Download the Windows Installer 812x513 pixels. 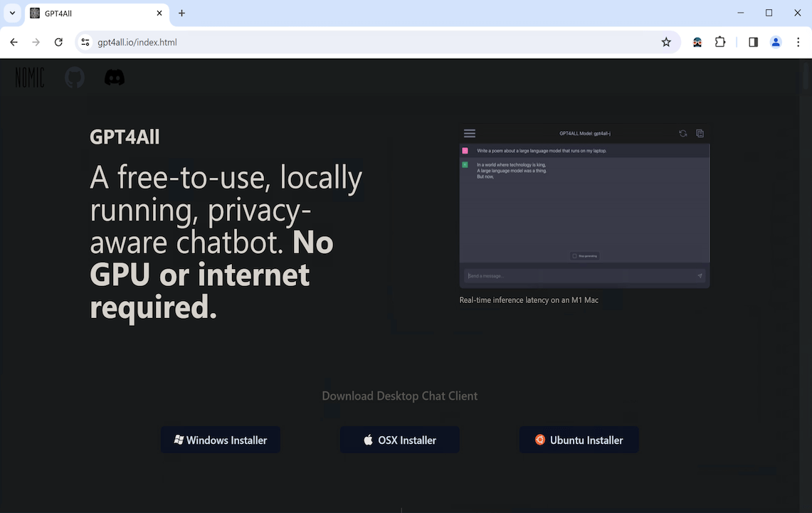[220, 440]
